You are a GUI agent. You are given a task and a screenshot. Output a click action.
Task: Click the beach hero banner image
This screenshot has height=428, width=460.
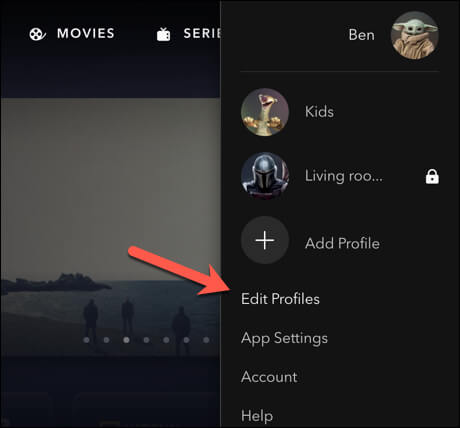[x=110, y=227]
